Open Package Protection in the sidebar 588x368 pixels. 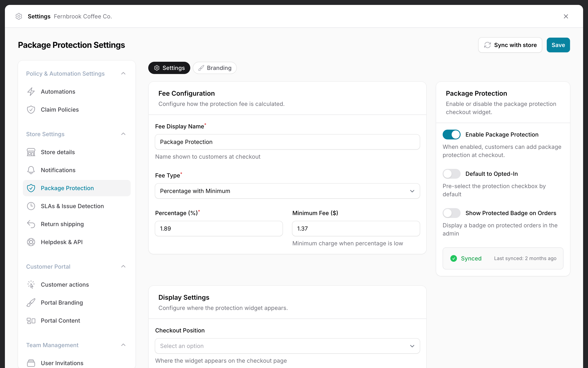point(77,188)
